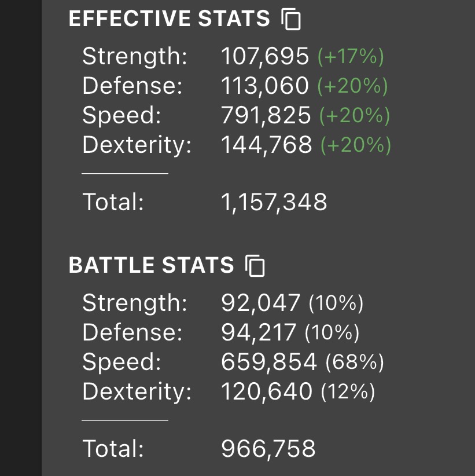Select the effective Dexterity value 144,768
Screen dimensions: 475x476
pos(267,145)
